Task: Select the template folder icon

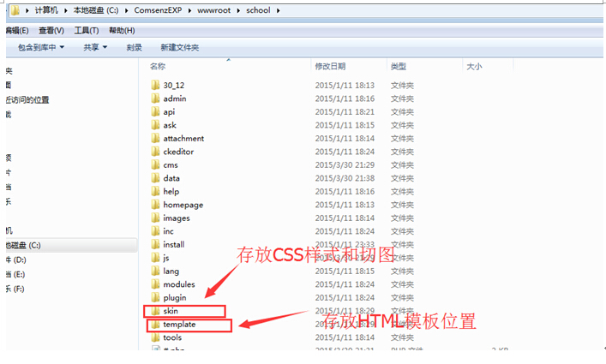Action: click(155, 325)
